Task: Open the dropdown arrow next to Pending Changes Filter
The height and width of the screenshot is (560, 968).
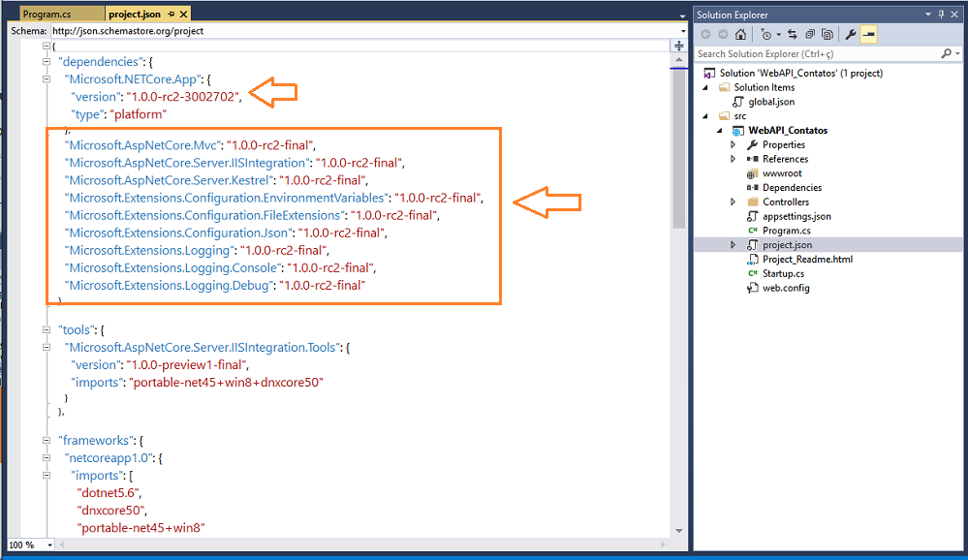Action: (x=778, y=35)
